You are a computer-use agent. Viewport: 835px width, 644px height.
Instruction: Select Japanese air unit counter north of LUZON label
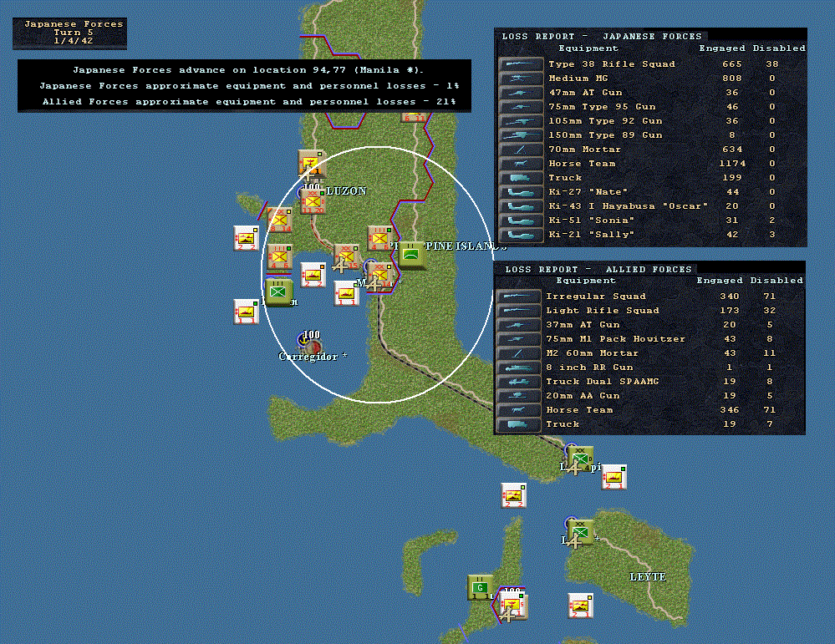pos(312,163)
